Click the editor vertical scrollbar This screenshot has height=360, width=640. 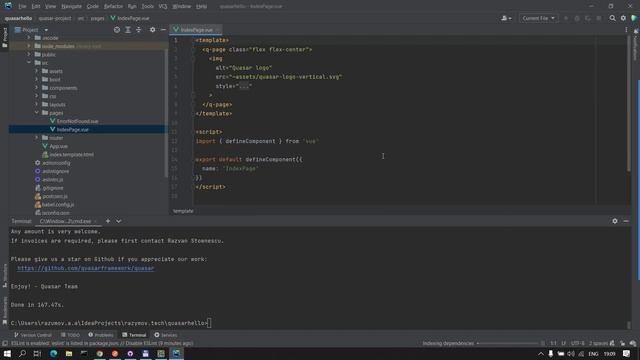[x=629, y=102]
